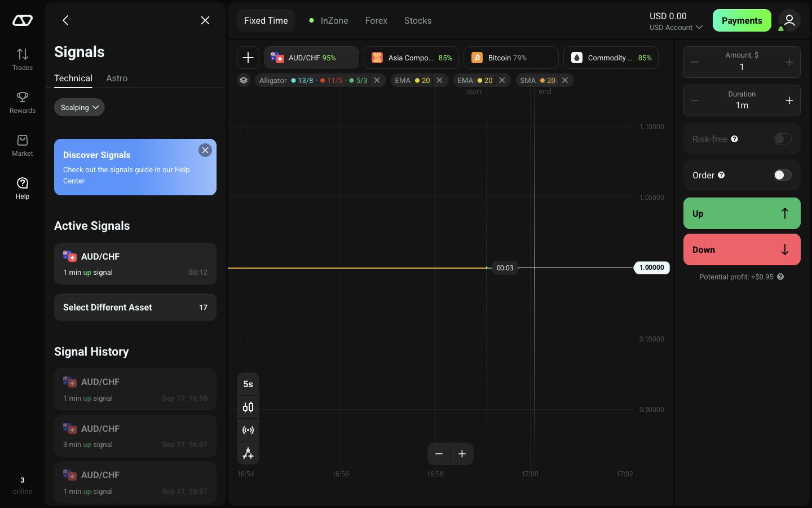Click the Payments button
Viewport: 812px width, 508px height.
[742, 20]
